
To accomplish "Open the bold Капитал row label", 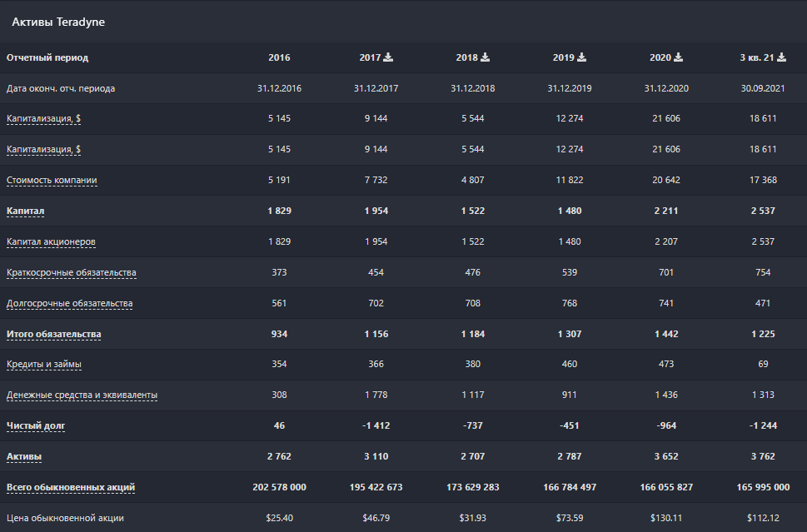I will click(25, 211).
